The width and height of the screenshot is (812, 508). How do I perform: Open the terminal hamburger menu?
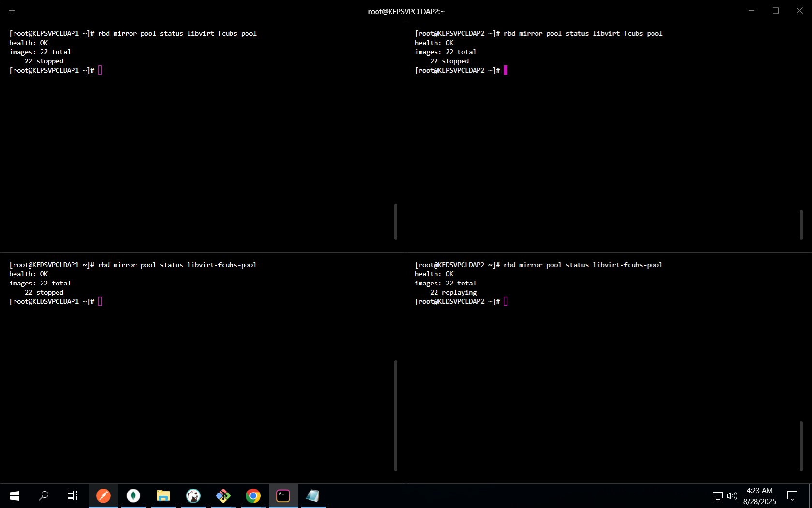12,10
